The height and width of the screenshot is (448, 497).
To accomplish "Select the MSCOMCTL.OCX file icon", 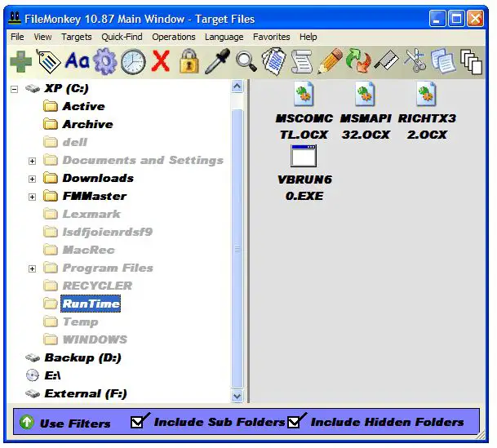I will coord(304,94).
